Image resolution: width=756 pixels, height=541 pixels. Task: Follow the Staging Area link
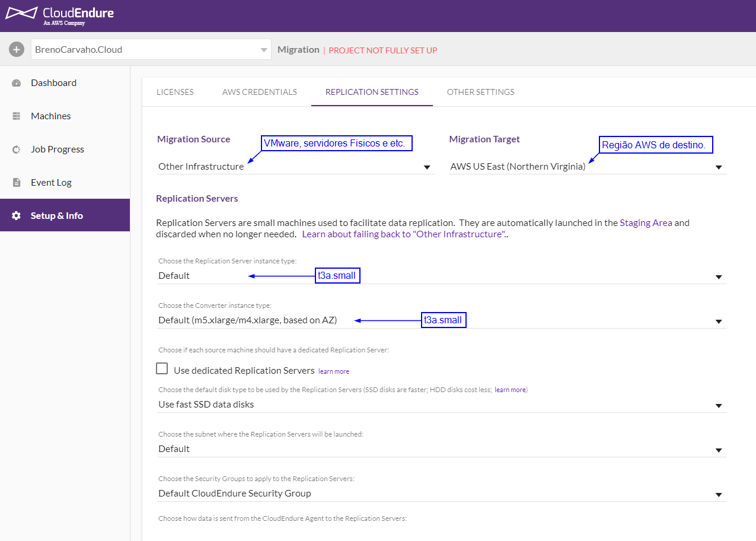(x=646, y=223)
